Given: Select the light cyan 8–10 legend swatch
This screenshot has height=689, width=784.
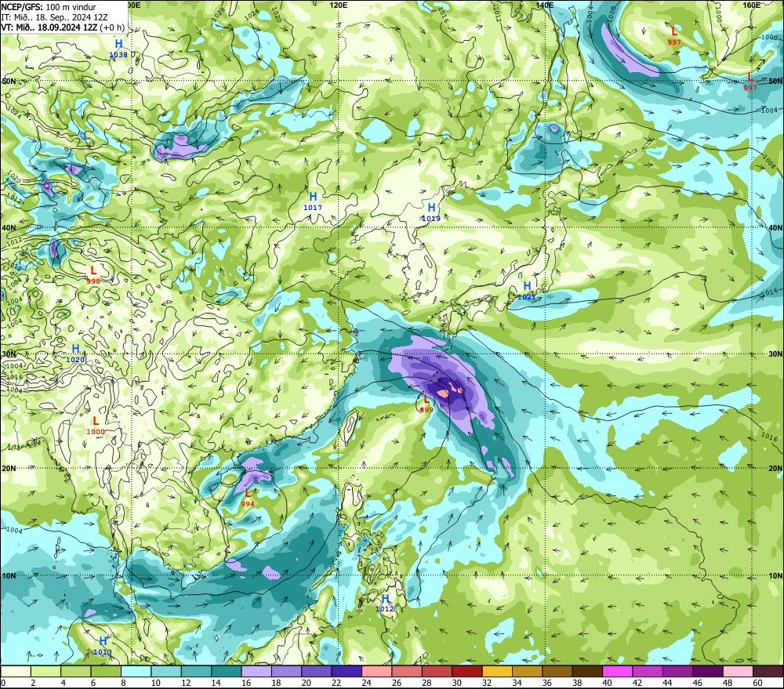Looking at the screenshot, I should click(x=136, y=672).
